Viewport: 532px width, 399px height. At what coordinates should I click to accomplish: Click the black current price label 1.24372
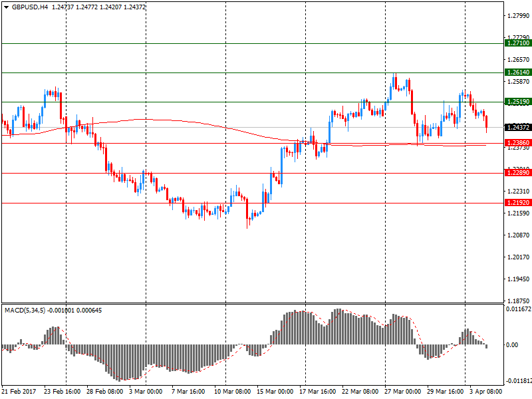(x=517, y=127)
